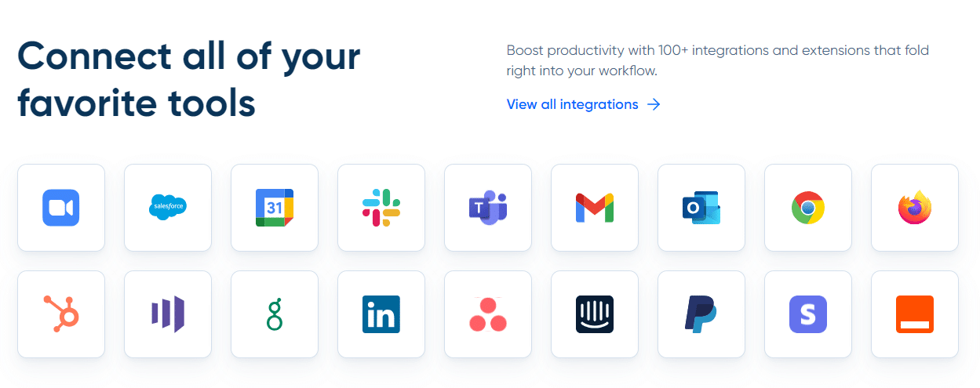Open the HubSpot integration tile
Image resolution: width=980 pixels, height=388 pixels.
pyautogui.click(x=61, y=314)
